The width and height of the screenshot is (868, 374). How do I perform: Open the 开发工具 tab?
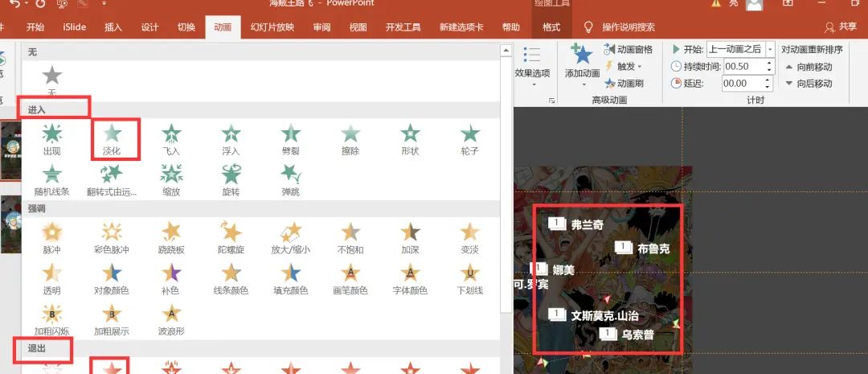pos(403,27)
